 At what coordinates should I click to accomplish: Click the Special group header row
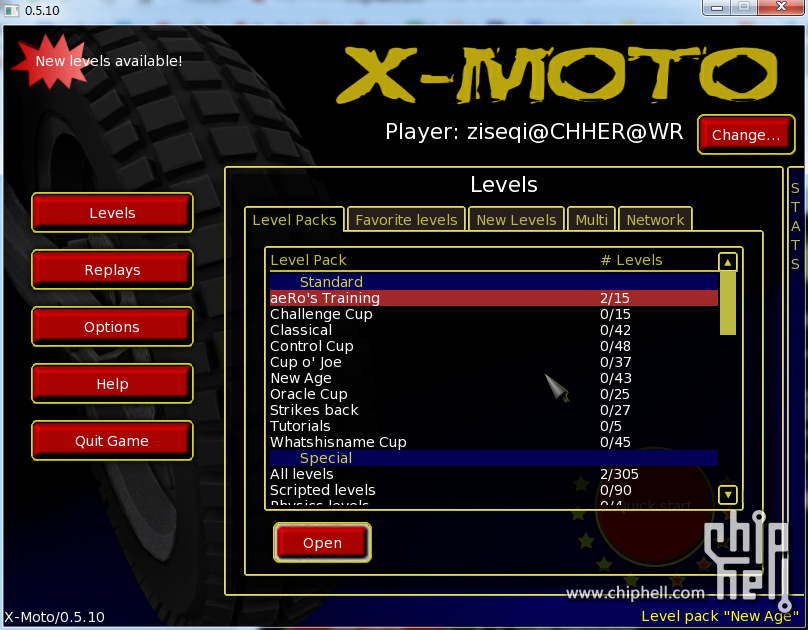coord(494,457)
